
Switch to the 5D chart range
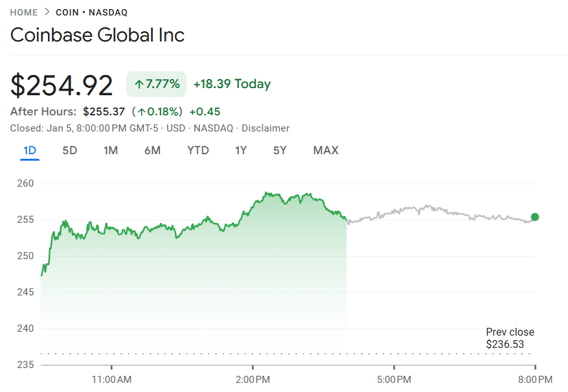pos(70,151)
